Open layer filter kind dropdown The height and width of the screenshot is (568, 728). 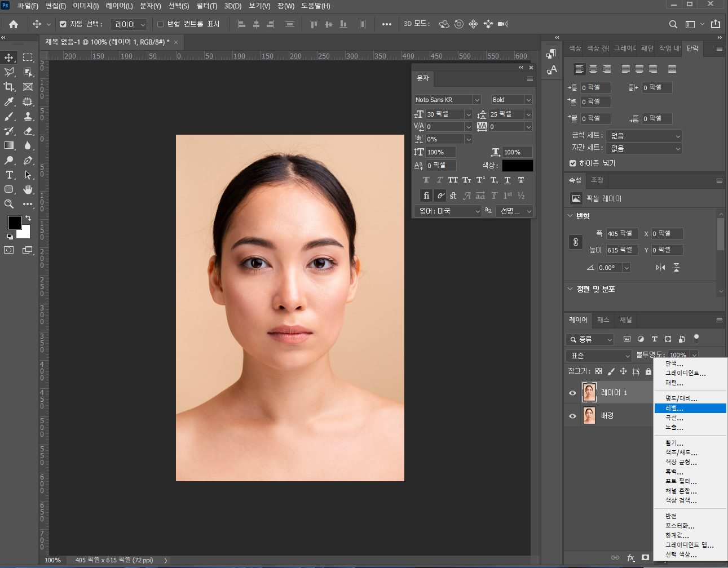coord(590,339)
